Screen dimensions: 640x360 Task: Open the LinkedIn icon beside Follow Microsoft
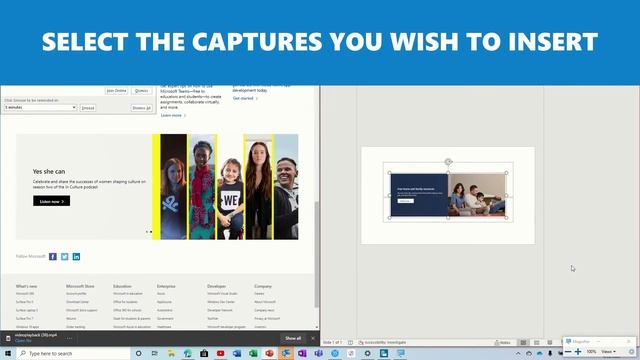76,256
